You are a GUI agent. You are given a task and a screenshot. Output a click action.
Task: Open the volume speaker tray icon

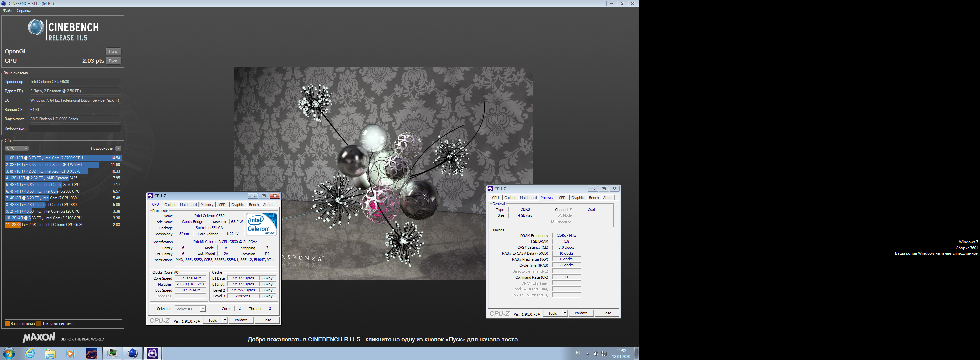596,354
